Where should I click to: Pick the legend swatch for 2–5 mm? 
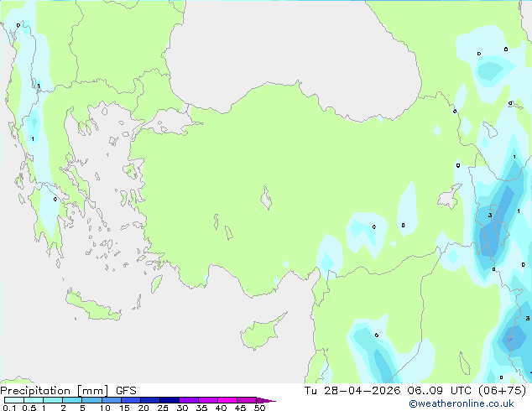72,400
